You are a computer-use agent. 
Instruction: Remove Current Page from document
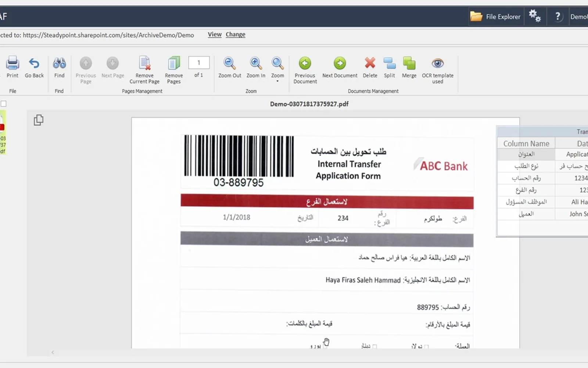tap(144, 70)
